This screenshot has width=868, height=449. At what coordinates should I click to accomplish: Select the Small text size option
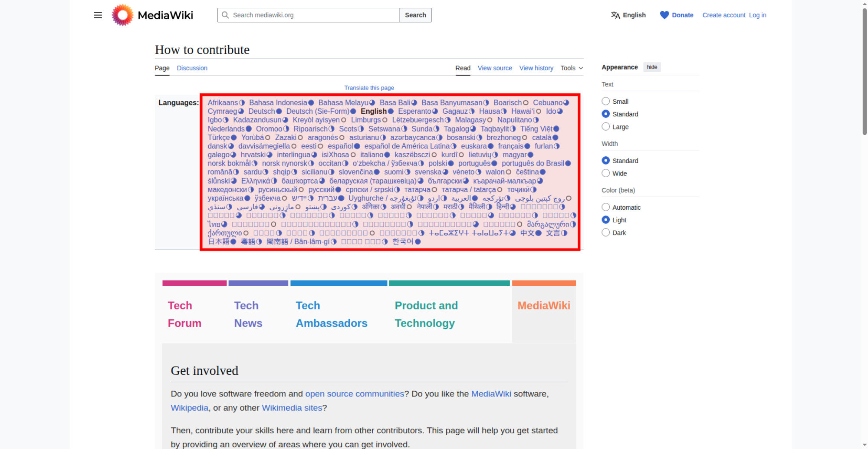click(x=606, y=101)
